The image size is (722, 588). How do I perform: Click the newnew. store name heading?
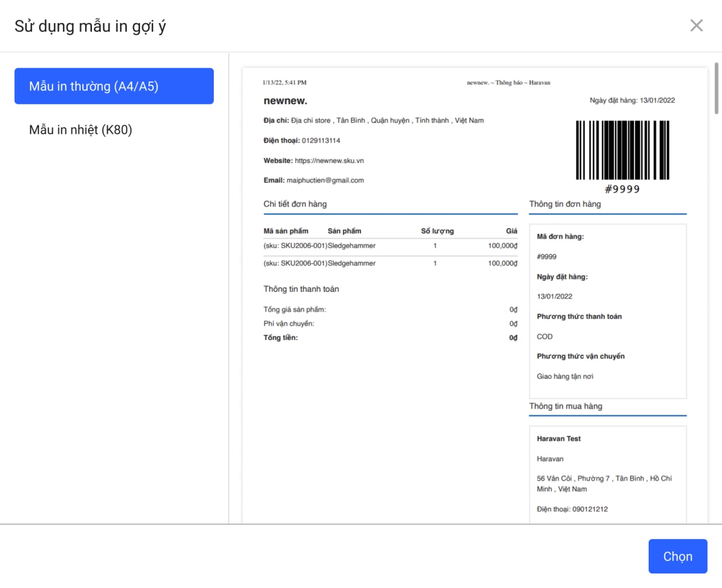pyautogui.click(x=285, y=101)
